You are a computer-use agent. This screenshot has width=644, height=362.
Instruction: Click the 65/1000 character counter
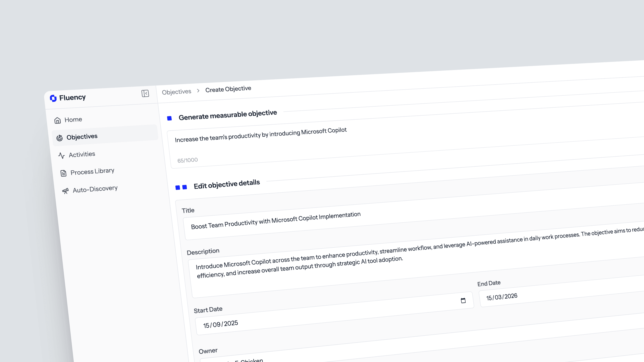pyautogui.click(x=187, y=160)
